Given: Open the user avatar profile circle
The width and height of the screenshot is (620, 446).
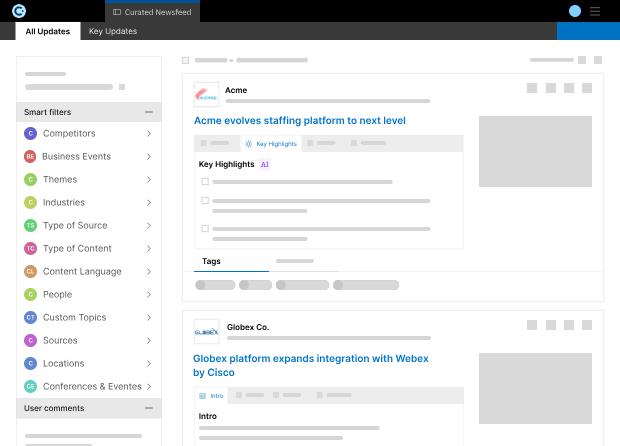Looking at the screenshot, I should pyautogui.click(x=575, y=11).
